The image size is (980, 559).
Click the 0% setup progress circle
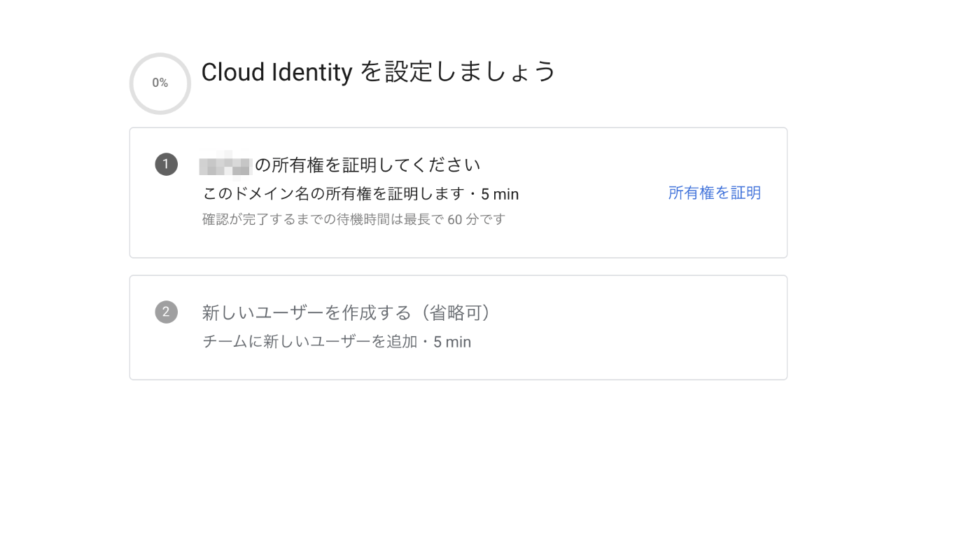tap(160, 83)
